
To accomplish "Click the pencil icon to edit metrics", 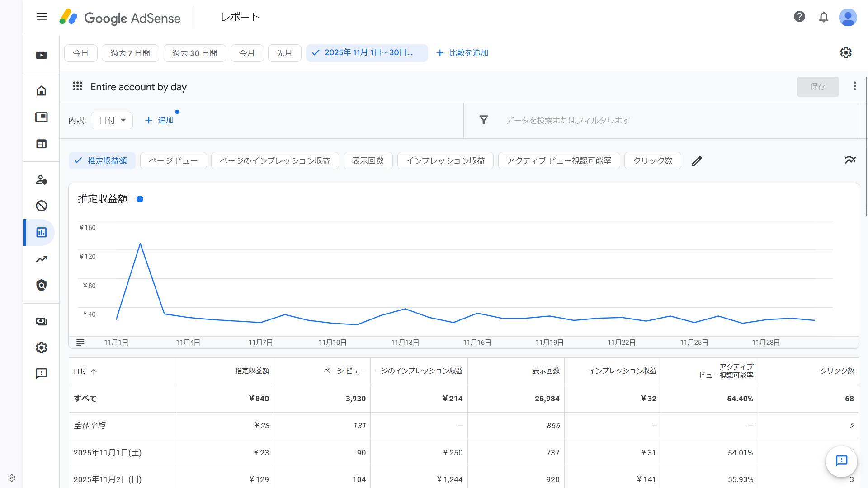I will pyautogui.click(x=697, y=160).
